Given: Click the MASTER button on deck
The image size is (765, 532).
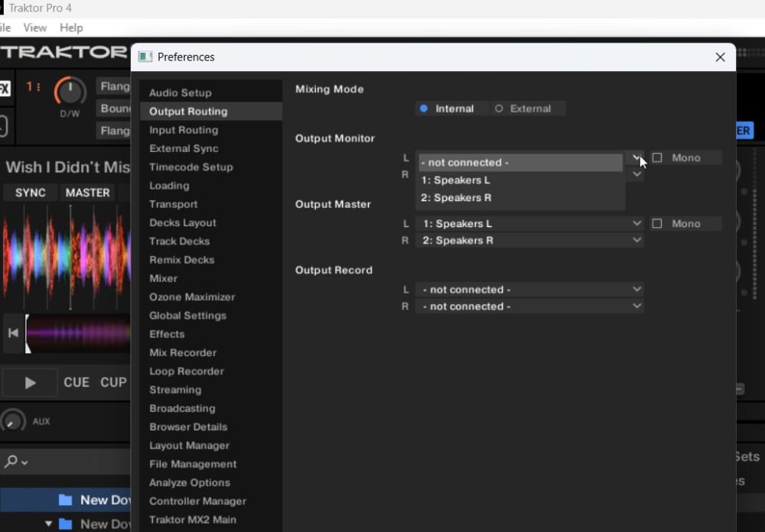Looking at the screenshot, I should point(88,193).
